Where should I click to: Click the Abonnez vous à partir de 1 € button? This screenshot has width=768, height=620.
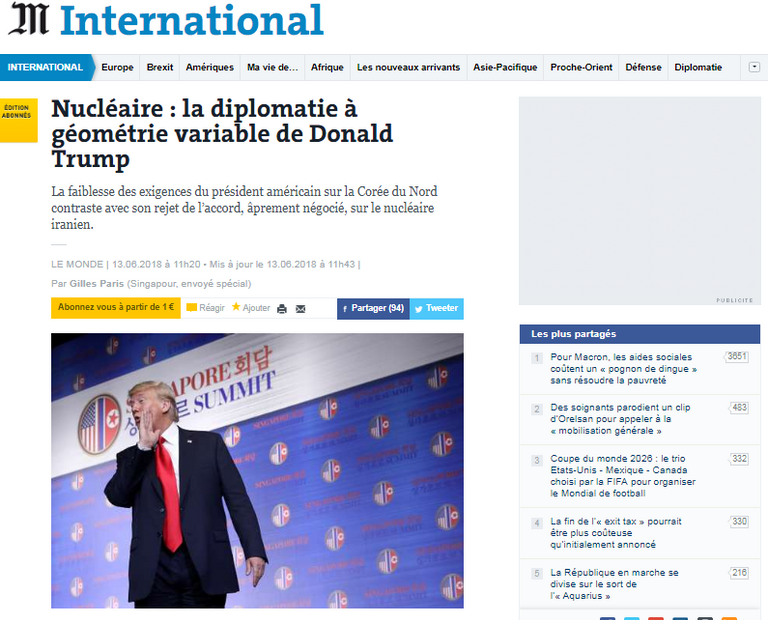tap(116, 308)
